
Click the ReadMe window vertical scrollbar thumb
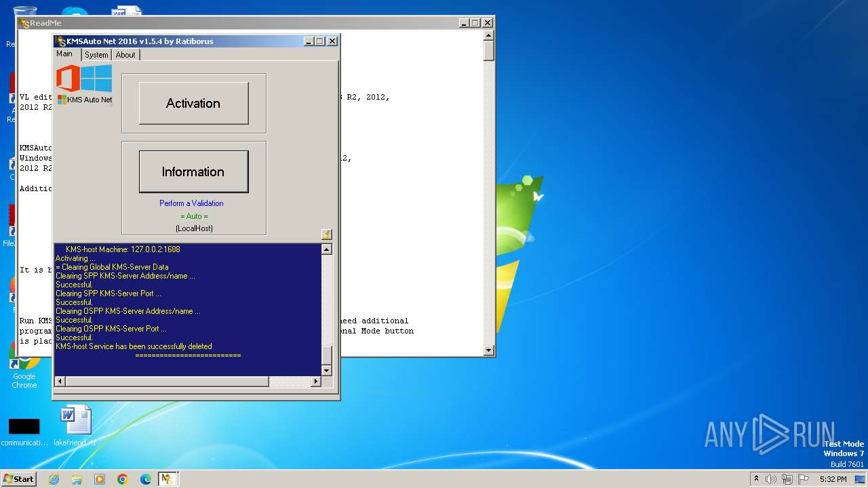pyautogui.click(x=489, y=50)
